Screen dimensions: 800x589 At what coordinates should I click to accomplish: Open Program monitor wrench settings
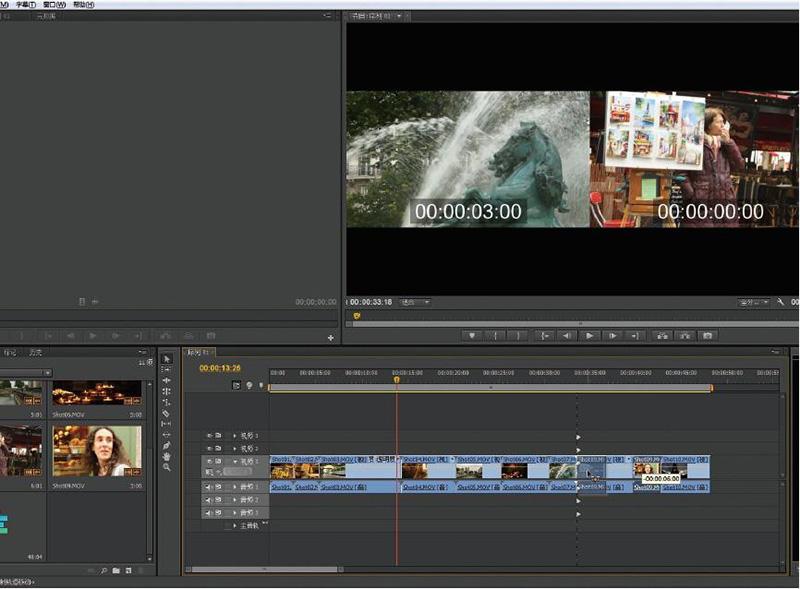(x=781, y=302)
